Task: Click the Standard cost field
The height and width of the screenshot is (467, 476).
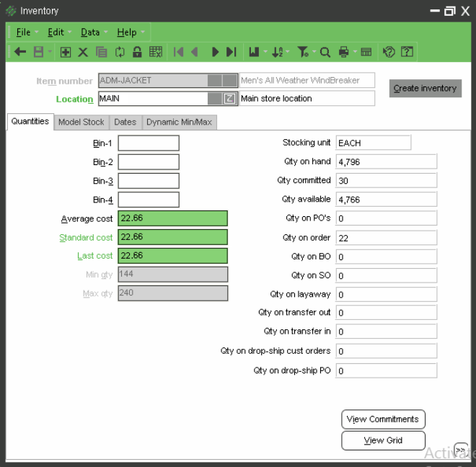Action: coord(173,237)
